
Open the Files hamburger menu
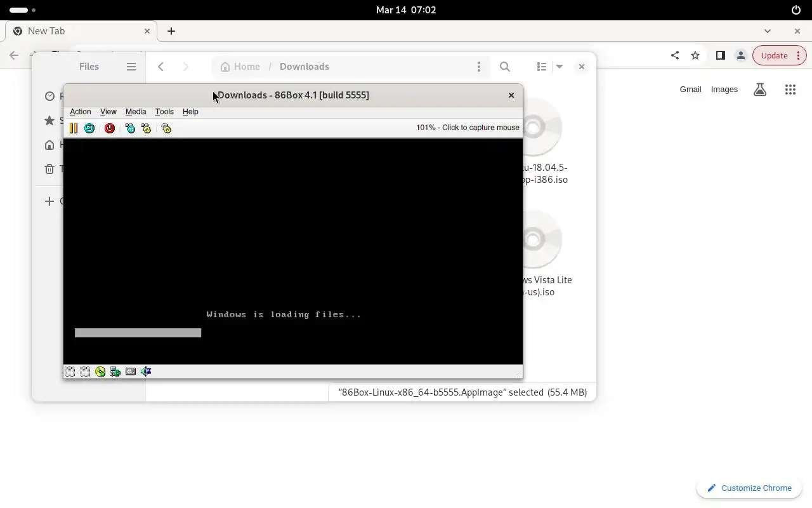click(x=131, y=67)
